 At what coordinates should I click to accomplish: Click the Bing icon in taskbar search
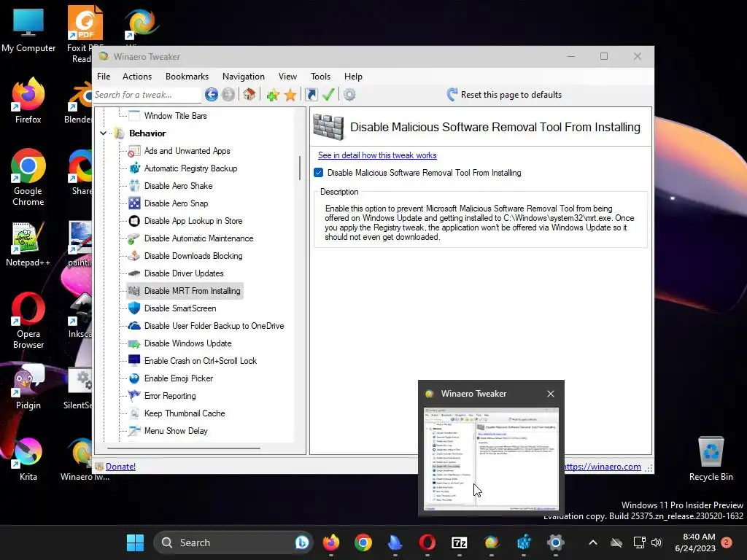click(x=301, y=542)
